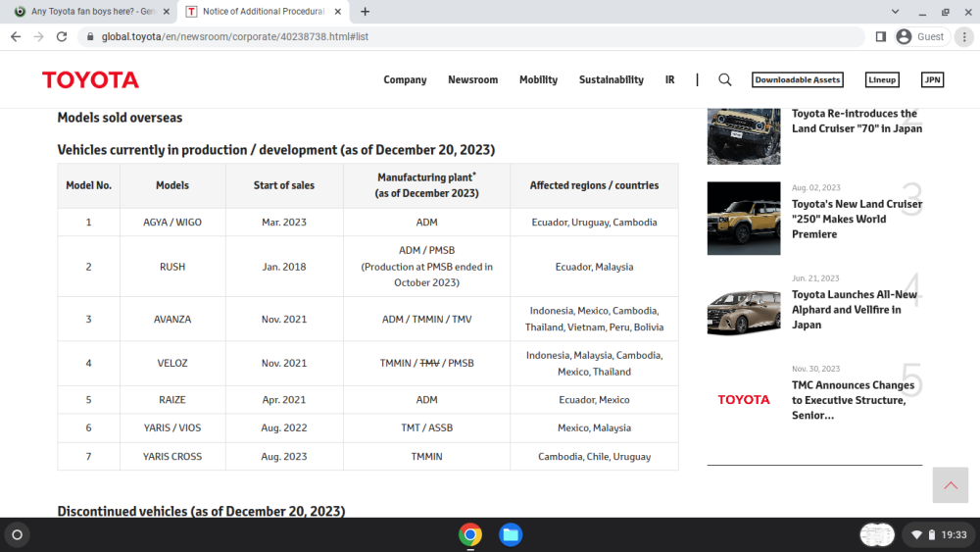The width and height of the screenshot is (980, 552).
Task: Click the scroll-to-top arrow button
Action: 950,485
